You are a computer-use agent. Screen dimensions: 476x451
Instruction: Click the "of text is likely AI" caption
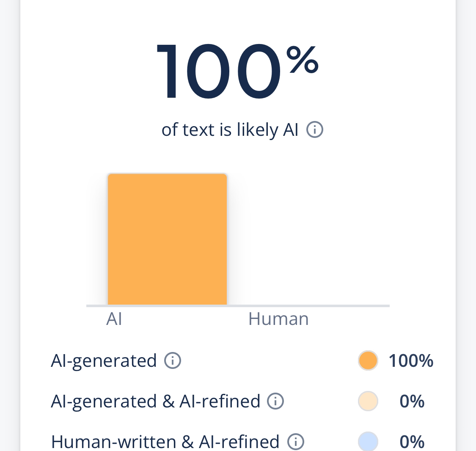point(230,130)
